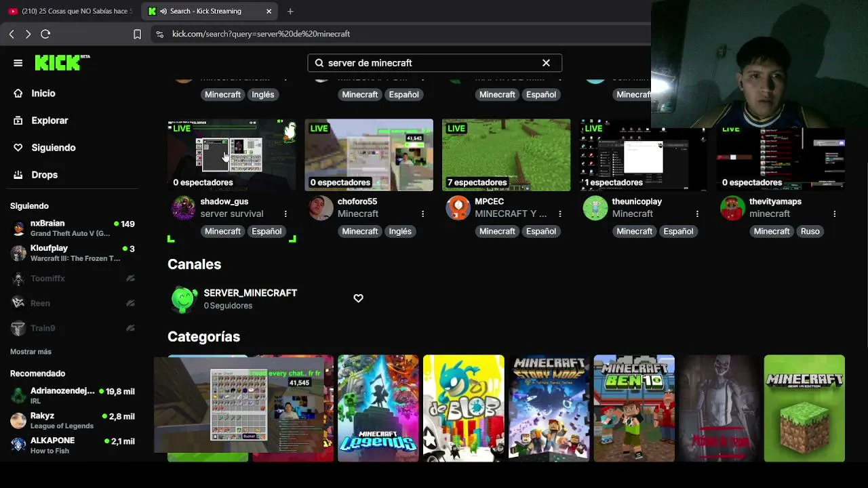Open options menu for theunicoplay stream
The image size is (868, 488).
coord(697,213)
